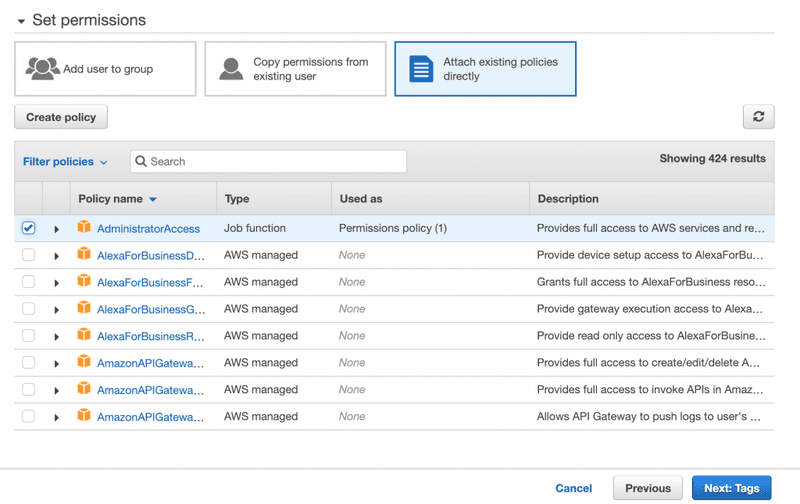Screen dimensions: 800x504
Task: Select Attach existing policies directly
Action: point(485,69)
